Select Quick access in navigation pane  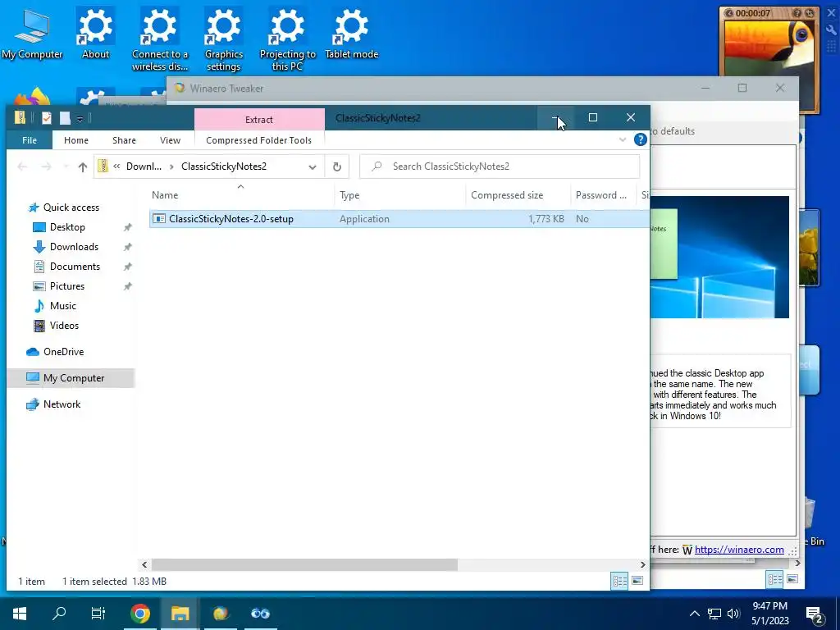71,208
